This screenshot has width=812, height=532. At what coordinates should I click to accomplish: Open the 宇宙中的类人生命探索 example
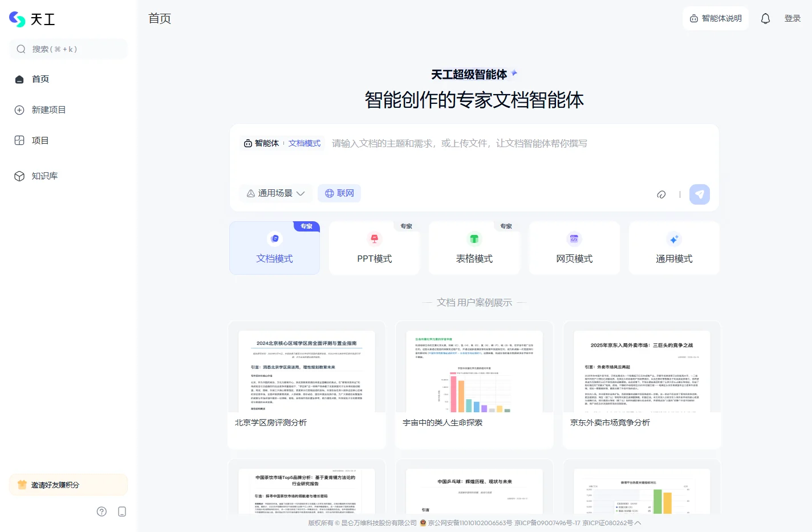pos(474,385)
